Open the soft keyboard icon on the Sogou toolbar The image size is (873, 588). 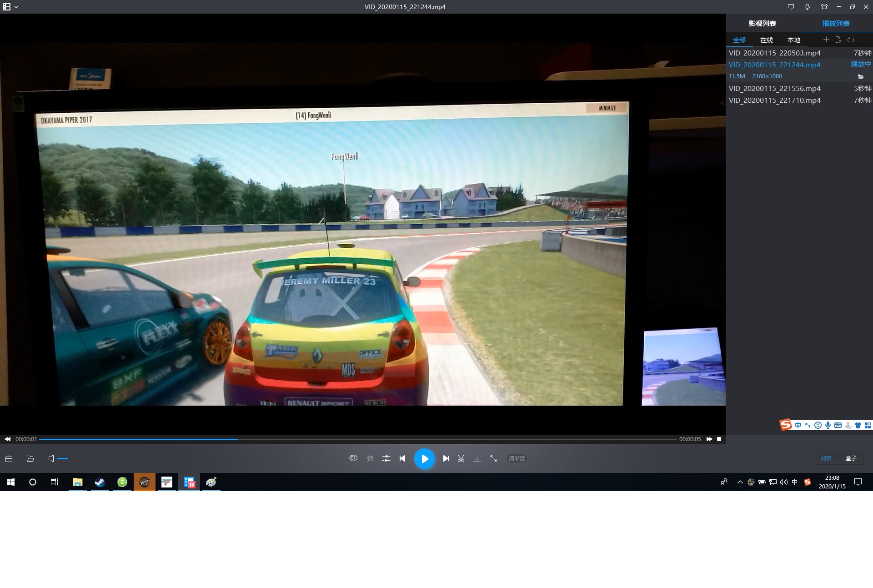pos(838,425)
